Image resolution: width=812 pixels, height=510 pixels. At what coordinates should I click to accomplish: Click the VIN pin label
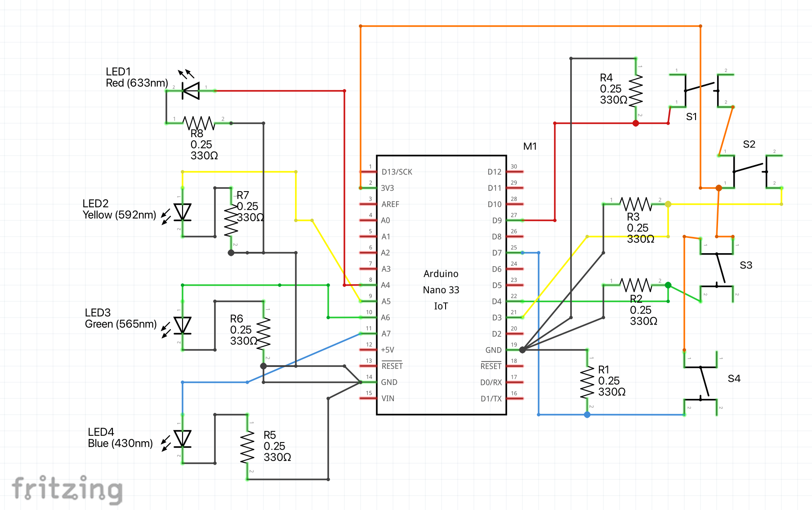pos(388,398)
